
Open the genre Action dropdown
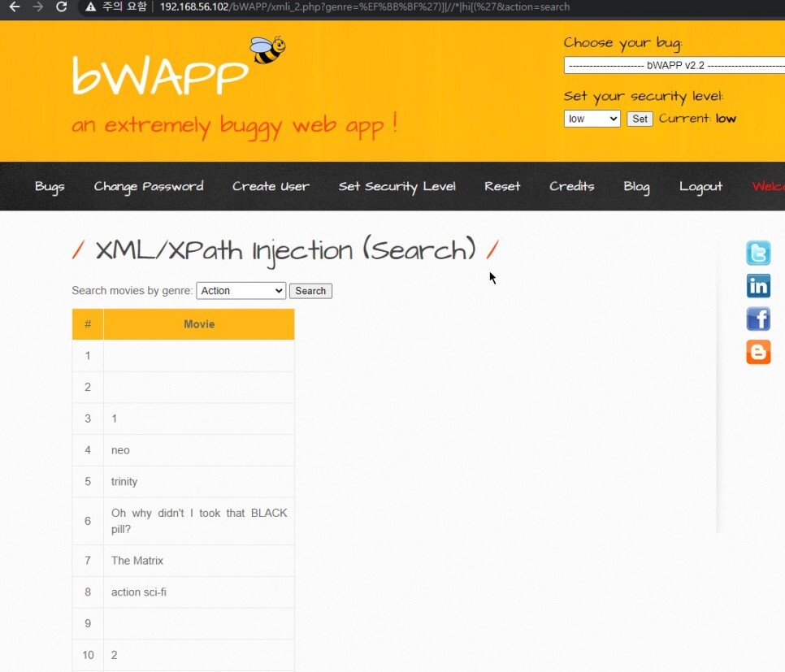(241, 291)
